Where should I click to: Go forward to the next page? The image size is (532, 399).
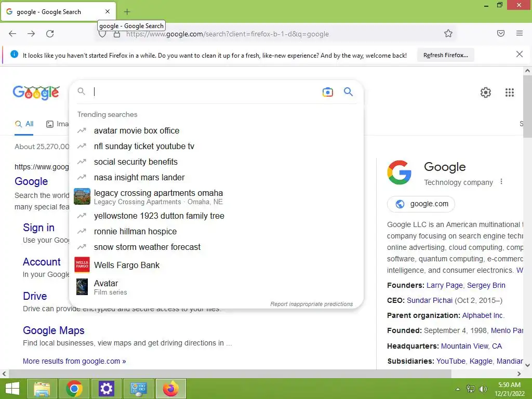click(x=31, y=34)
